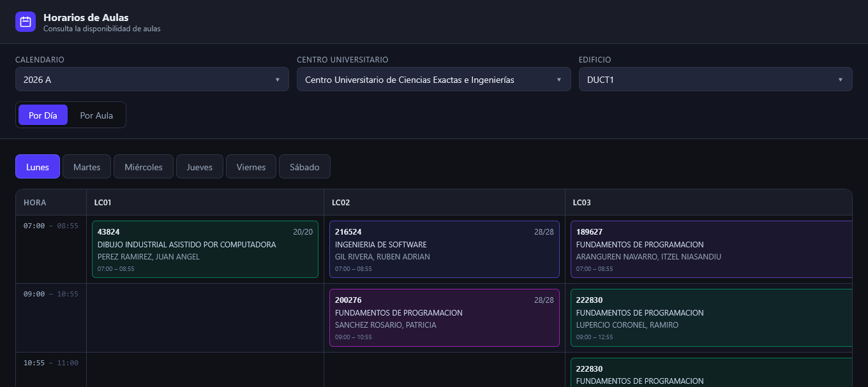Viewport: 868px width, 387px height.
Task: Select the Lunes day tab
Action: click(x=38, y=167)
